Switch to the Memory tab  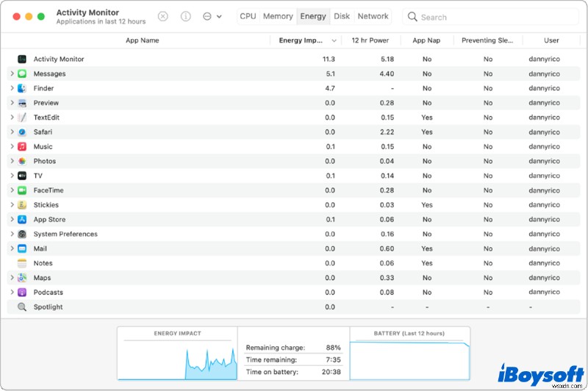278,16
